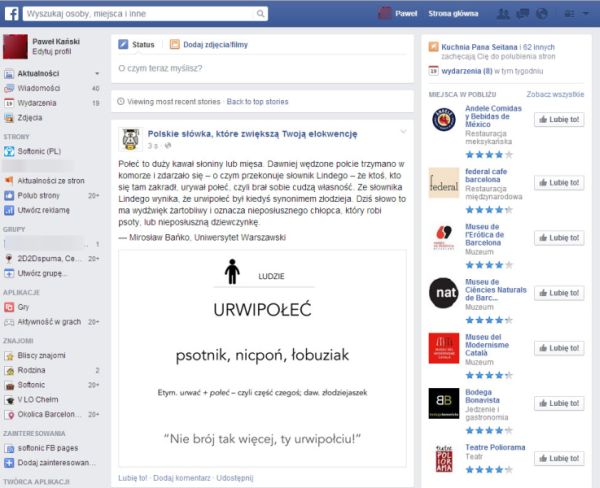This screenshot has height=488, width=600.
Task: Click Utwórz reklamę chart icon
Action: coord(9,210)
